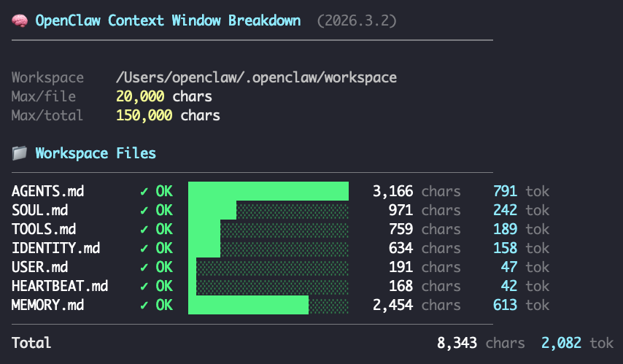Click the '158' token count
This screenshot has height=364, width=623.
click(x=506, y=248)
